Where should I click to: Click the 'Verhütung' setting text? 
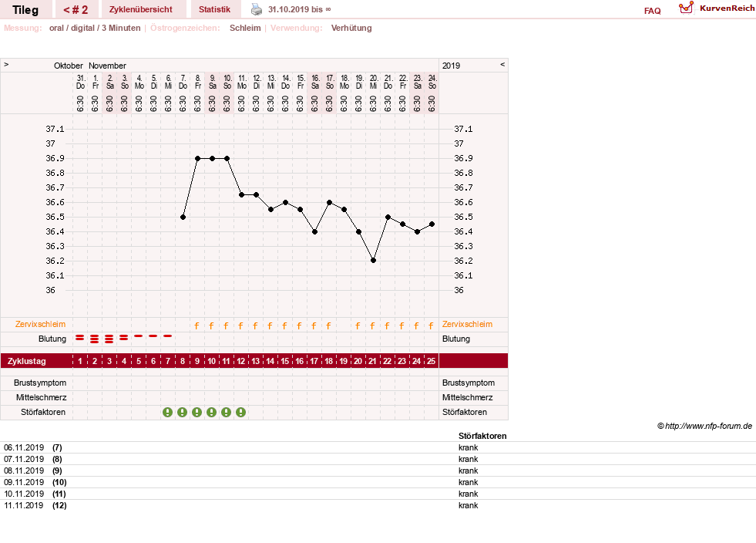click(x=351, y=28)
